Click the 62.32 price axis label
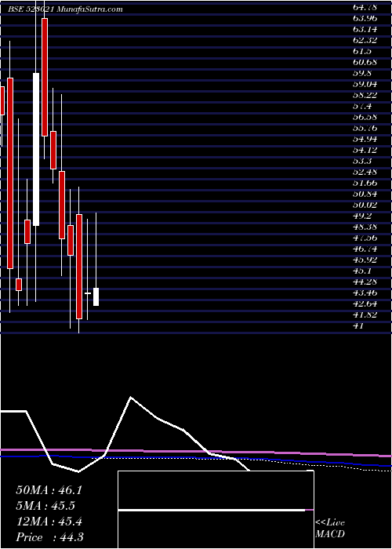 tap(365, 40)
